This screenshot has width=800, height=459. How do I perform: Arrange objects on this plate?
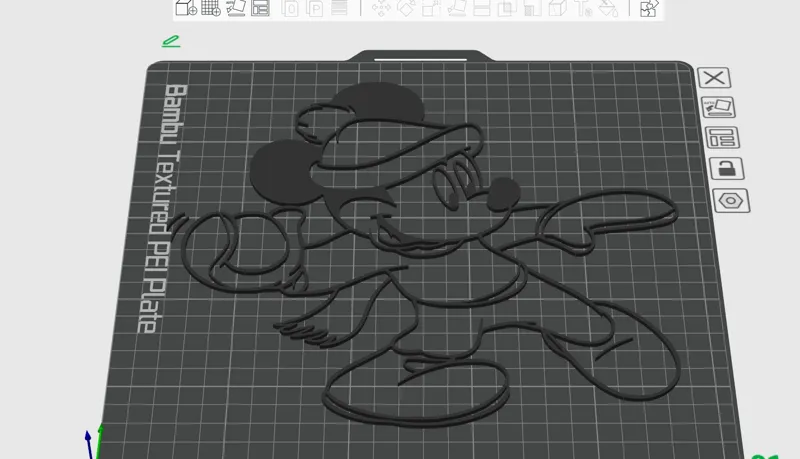pos(722,138)
